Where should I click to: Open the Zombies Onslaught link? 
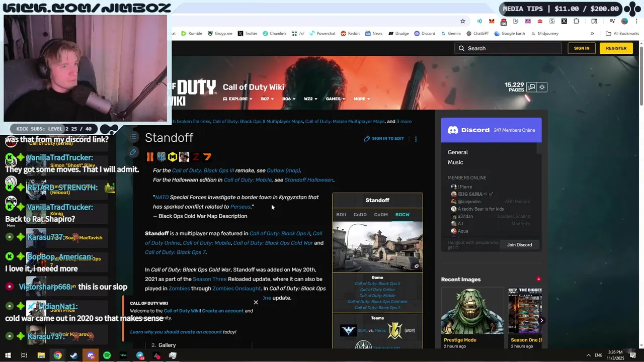point(236,289)
